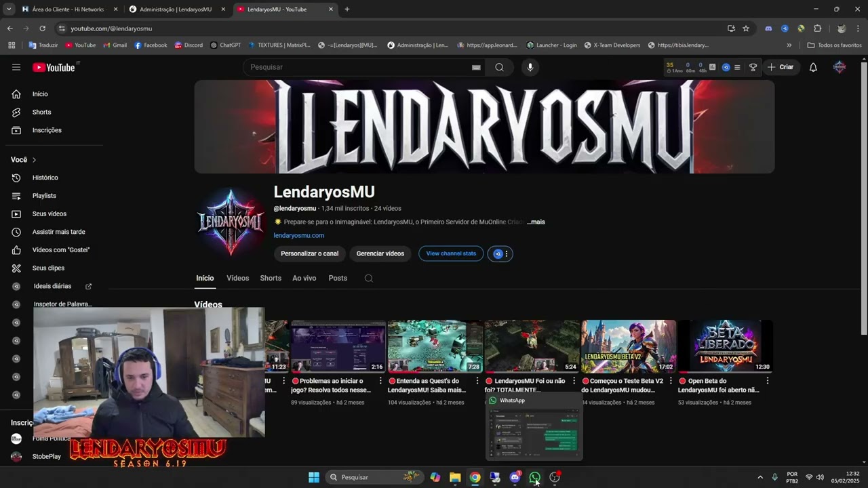Expand channel description with ...mais
Viewport: 868px width, 488px height.
tap(536, 222)
